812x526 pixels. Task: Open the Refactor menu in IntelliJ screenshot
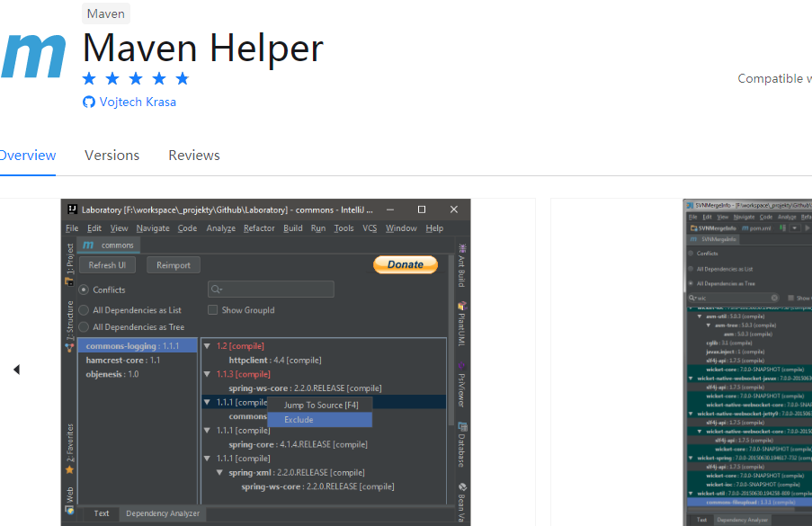(x=259, y=228)
